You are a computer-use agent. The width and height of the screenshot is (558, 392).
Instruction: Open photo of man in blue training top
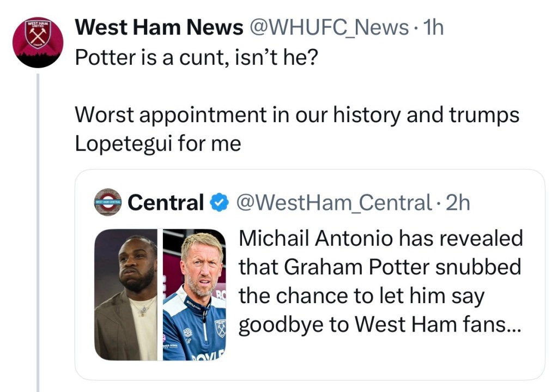coord(195,294)
